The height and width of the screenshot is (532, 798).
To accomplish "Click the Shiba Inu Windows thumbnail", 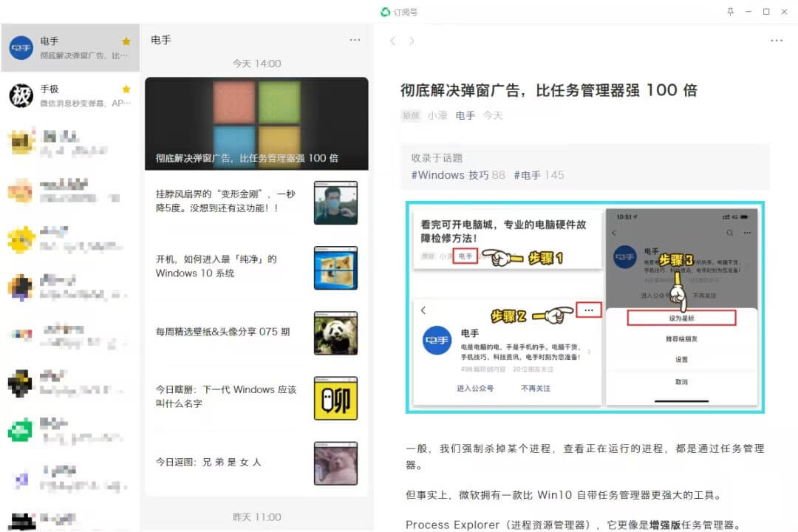I will tap(335, 267).
